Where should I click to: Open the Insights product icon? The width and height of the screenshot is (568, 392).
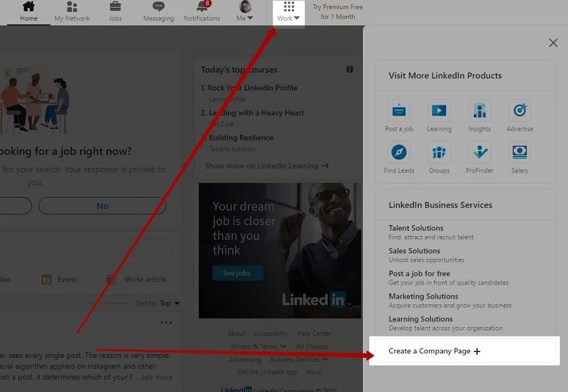(480, 111)
